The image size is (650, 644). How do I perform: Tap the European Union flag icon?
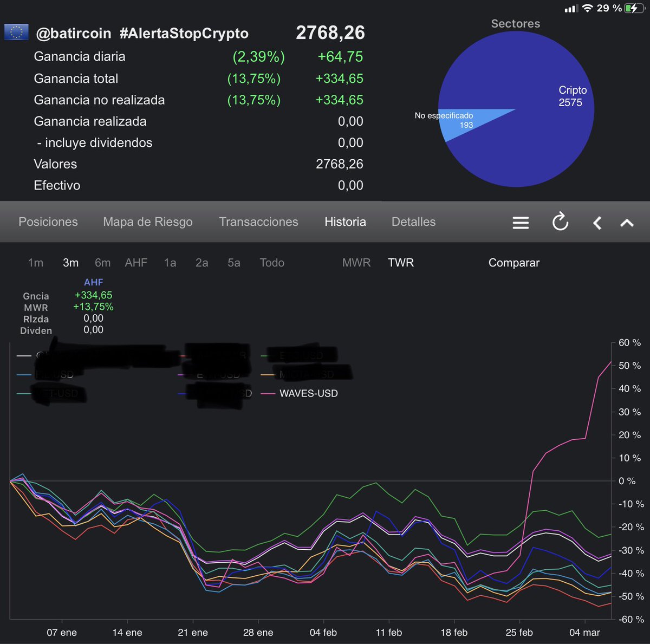pyautogui.click(x=16, y=32)
